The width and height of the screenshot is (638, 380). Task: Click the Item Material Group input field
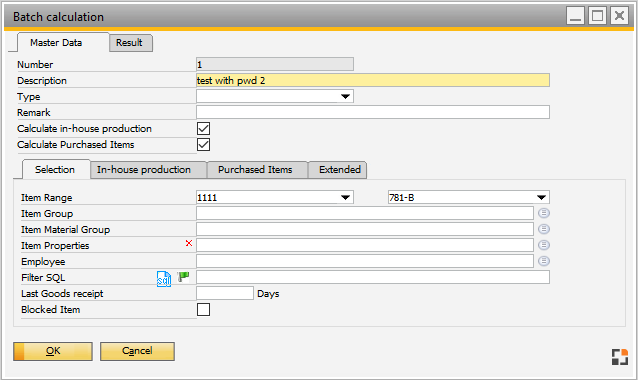coord(365,229)
